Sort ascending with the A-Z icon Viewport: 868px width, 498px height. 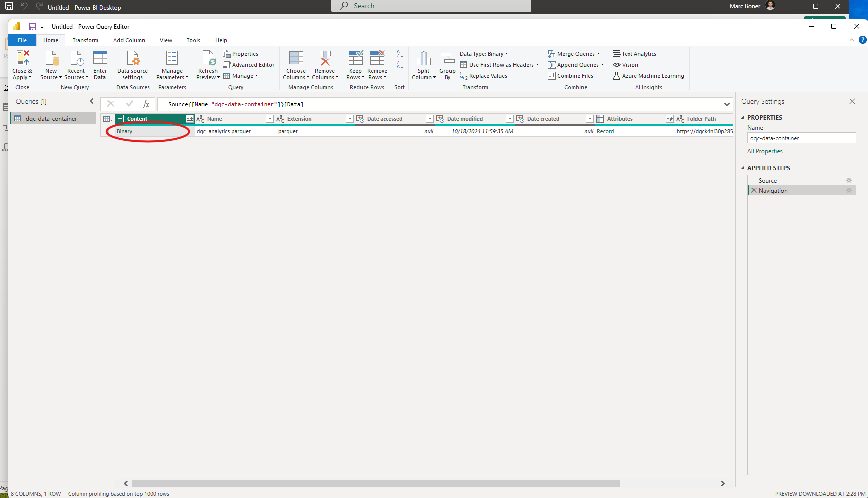pos(400,54)
